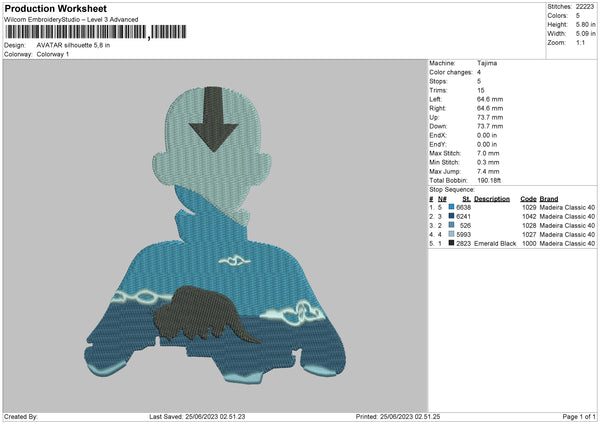The height and width of the screenshot is (424, 600).
Task: Click 'Wilcom EmbroideryStudio – Level 3 Advanced' text
Action: click(x=71, y=20)
